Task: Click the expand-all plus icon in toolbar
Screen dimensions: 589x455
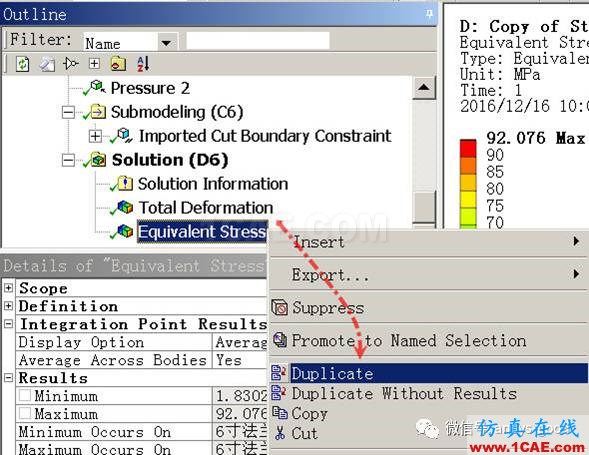Action: point(94,63)
